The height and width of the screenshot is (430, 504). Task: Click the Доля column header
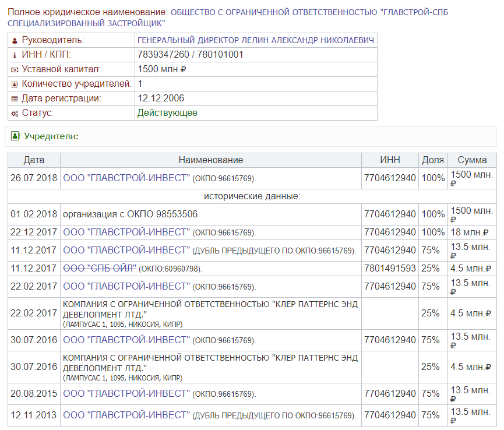[x=433, y=160]
